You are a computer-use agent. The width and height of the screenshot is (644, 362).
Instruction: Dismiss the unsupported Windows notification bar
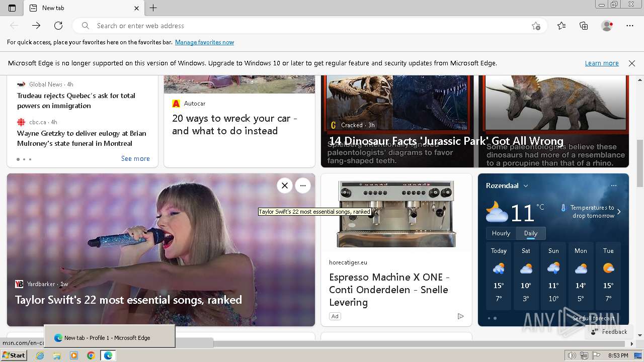pos(632,63)
